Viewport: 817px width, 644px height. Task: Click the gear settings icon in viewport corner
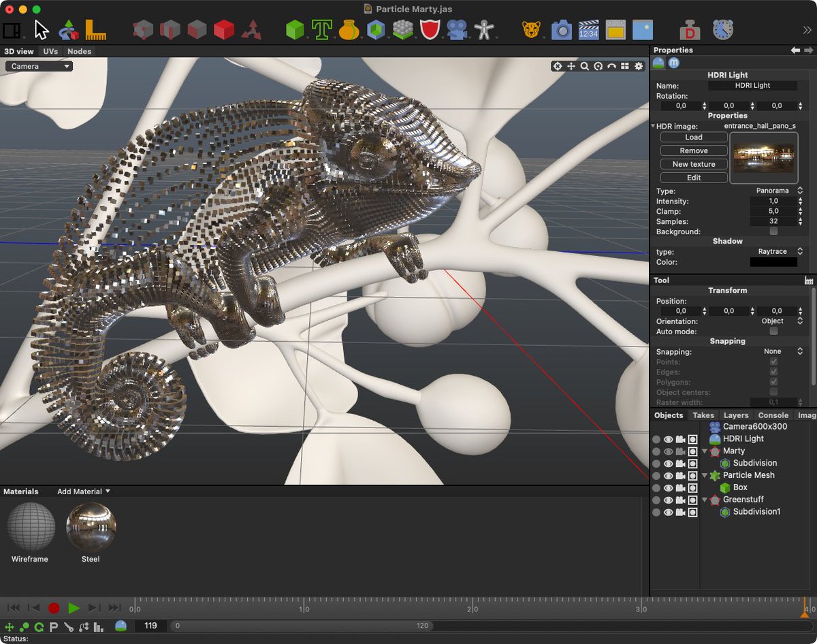(638, 66)
